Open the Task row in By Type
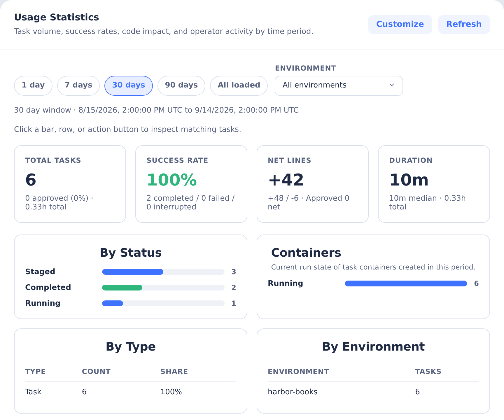This screenshot has width=504, height=420. (x=131, y=392)
